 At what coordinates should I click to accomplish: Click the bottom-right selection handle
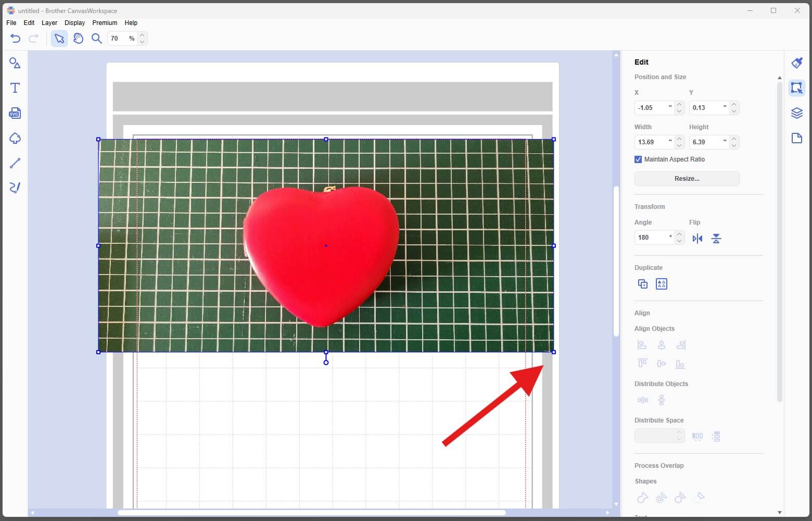tap(554, 352)
